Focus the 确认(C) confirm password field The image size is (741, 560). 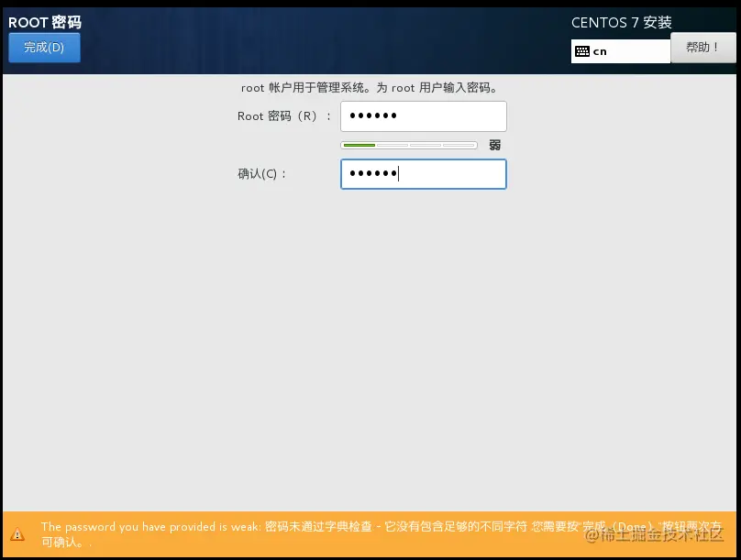[x=424, y=174]
